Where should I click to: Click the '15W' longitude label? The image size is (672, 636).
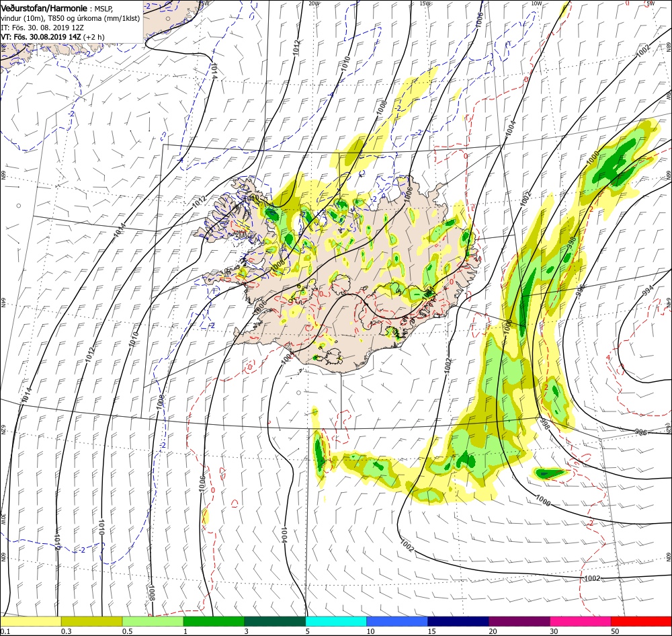click(425, 3)
